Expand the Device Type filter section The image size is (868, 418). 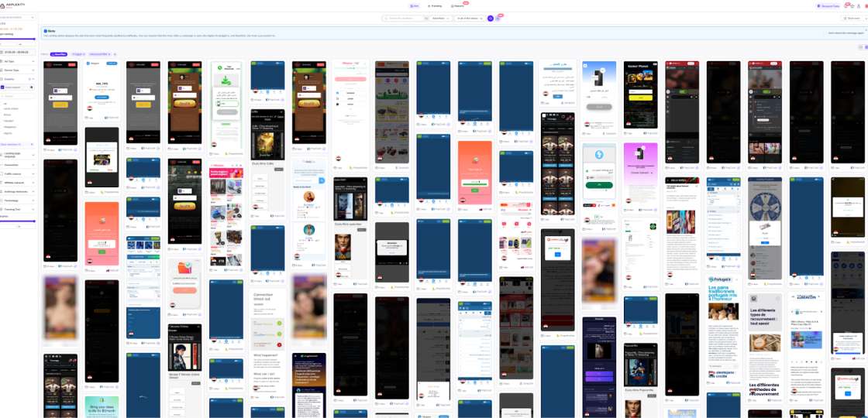(x=19, y=70)
